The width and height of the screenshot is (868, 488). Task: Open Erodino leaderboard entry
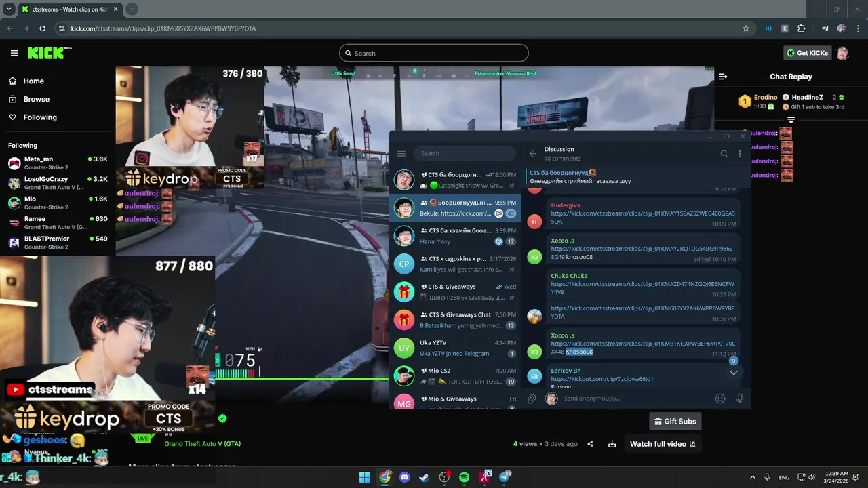coord(759,102)
